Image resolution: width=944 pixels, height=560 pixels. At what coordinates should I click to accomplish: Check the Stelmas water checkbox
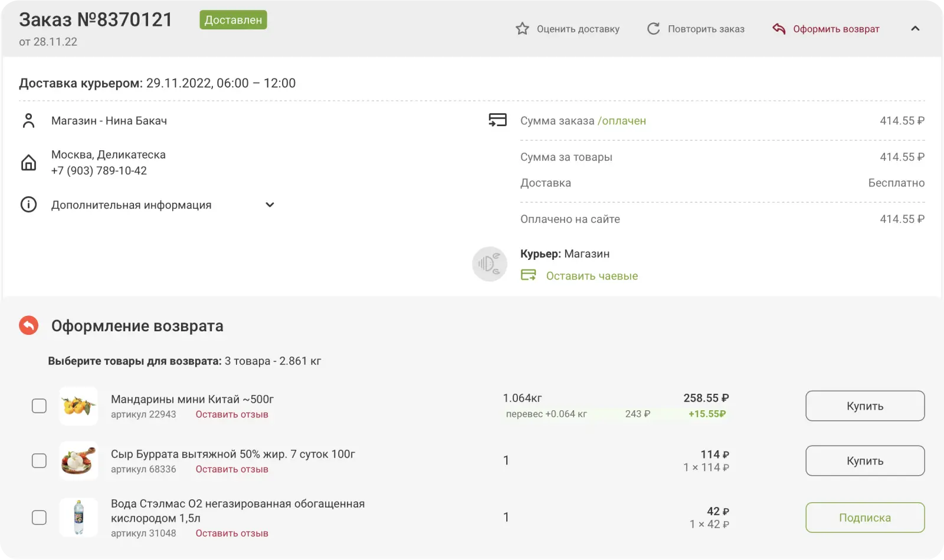[39, 517]
